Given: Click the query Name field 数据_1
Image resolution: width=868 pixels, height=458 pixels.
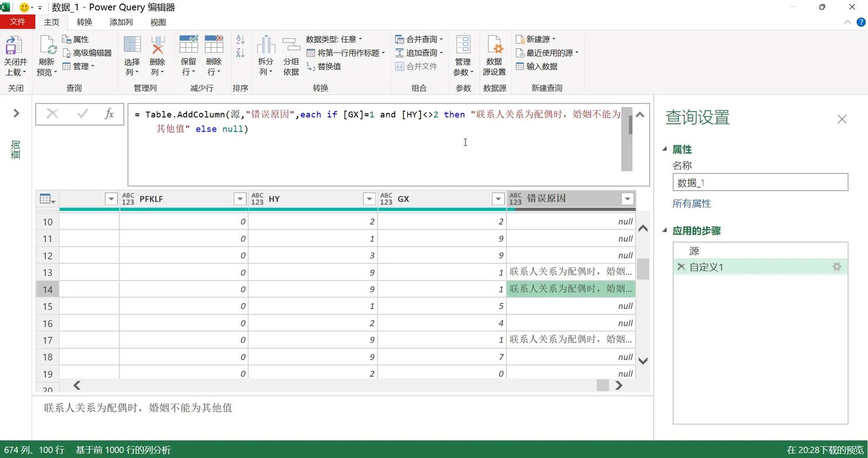Looking at the screenshot, I should 760,183.
